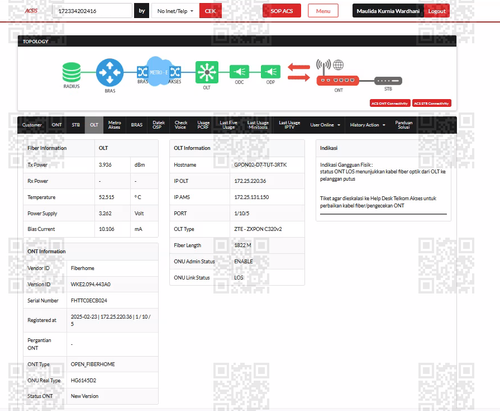This screenshot has width=500, height=411.
Task: Click the red CEK button
Action: (210, 11)
